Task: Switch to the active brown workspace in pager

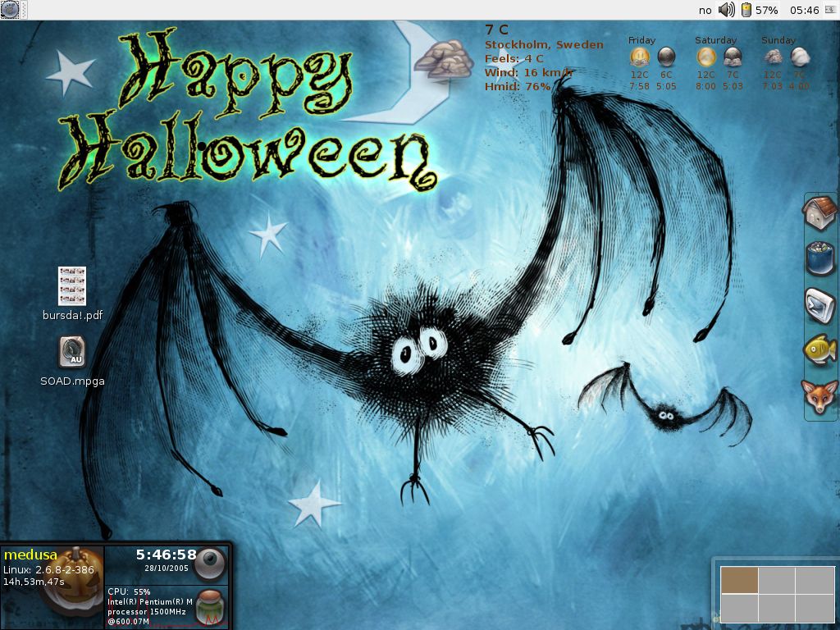Action: pos(739,580)
